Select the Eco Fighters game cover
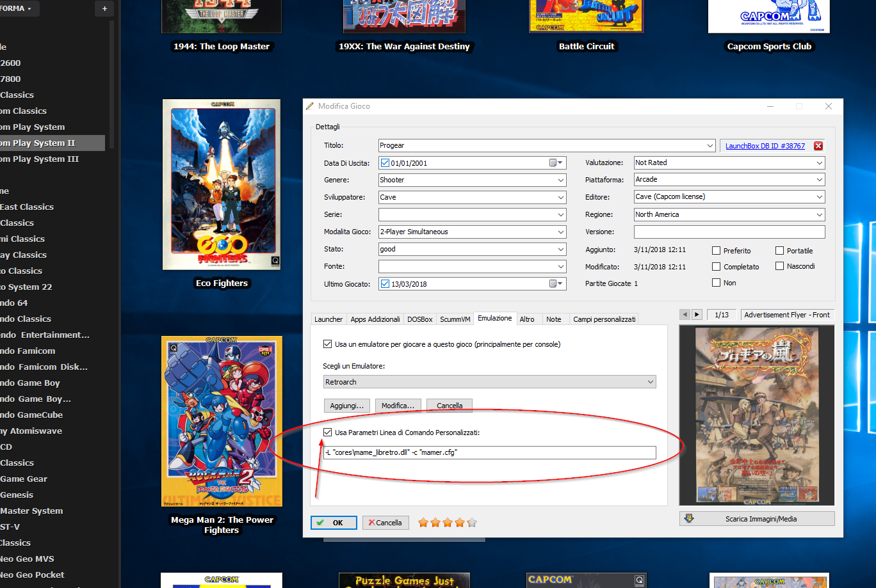Image resolution: width=876 pixels, height=588 pixels. pyautogui.click(x=222, y=184)
